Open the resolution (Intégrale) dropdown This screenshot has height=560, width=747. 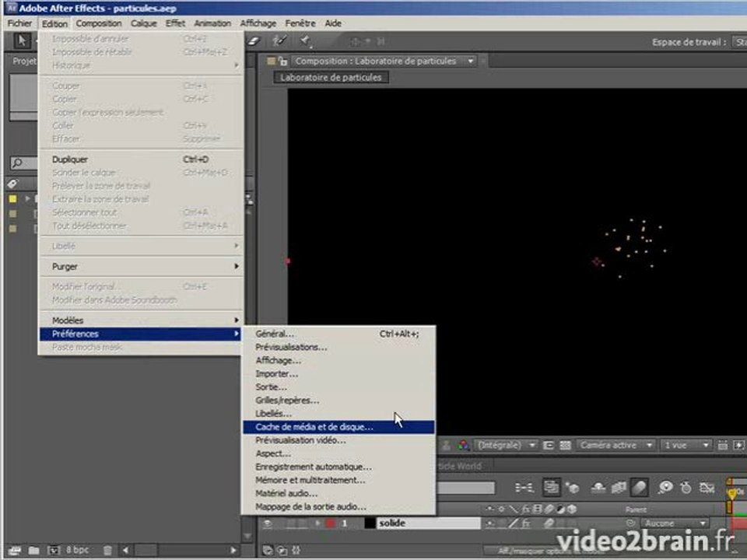(x=507, y=445)
